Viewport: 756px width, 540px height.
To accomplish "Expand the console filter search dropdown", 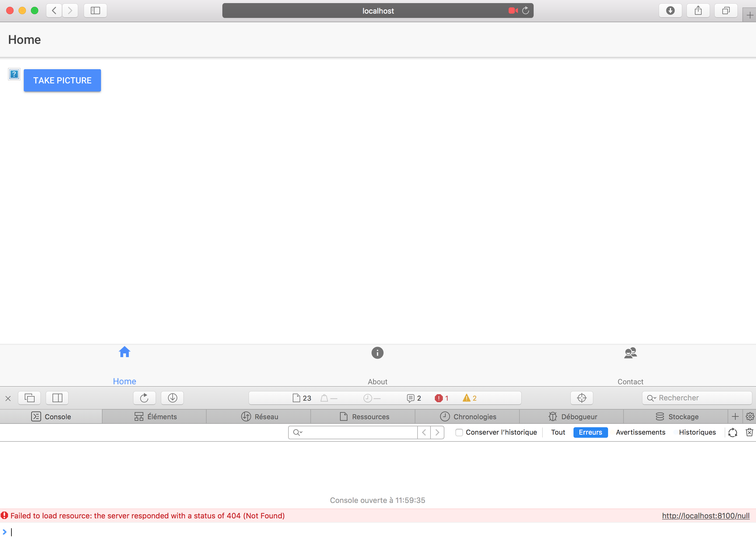I will tap(298, 432).
